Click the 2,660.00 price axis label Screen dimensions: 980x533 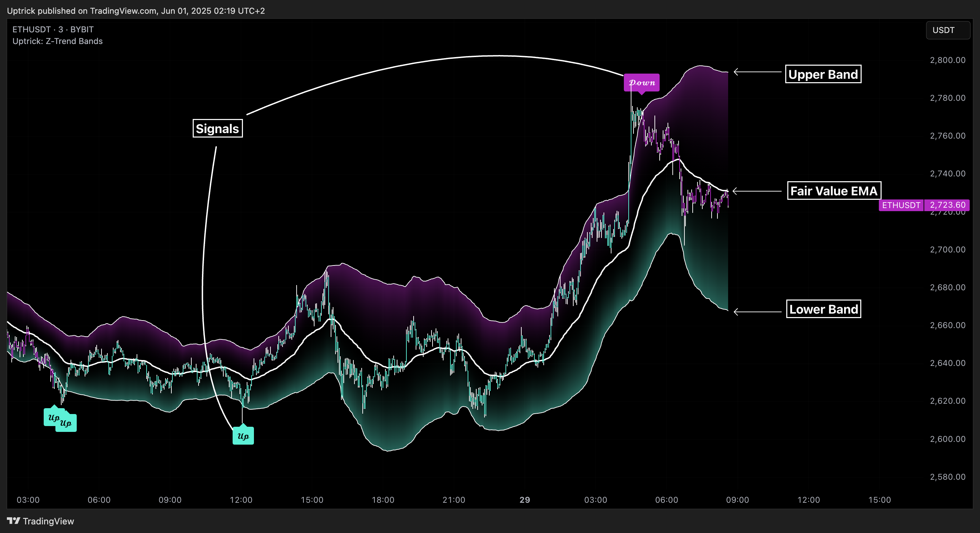948,325
